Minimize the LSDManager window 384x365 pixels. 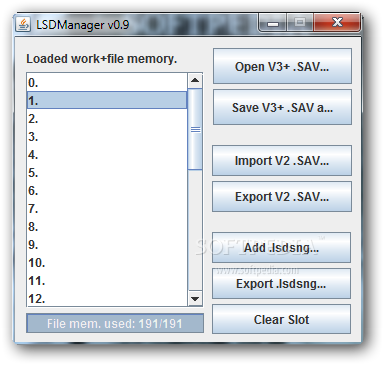coord(272,23)
